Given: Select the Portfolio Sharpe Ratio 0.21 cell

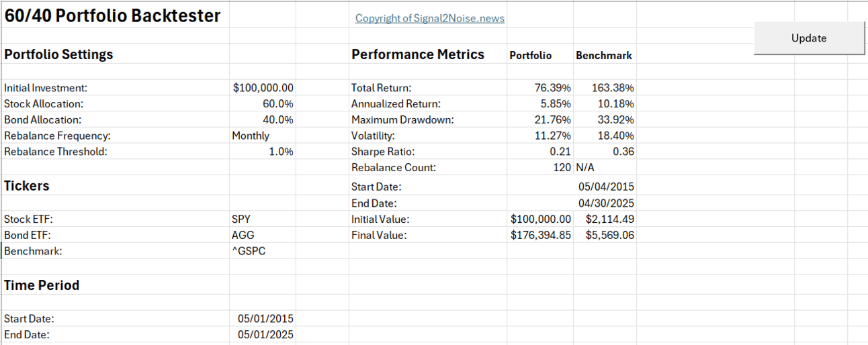Looking at the screenshot, I should tap(541, 152).
